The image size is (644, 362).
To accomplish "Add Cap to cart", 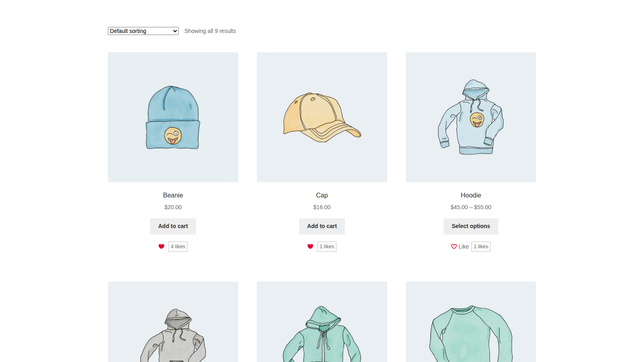I will [x=322, y=226].
